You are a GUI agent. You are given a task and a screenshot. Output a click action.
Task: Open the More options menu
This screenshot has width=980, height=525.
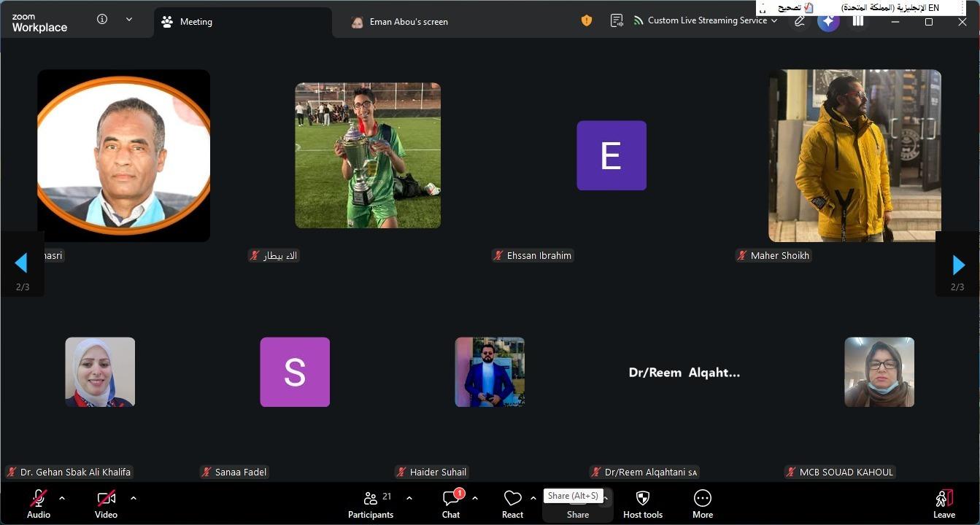[x=702, y=504]
